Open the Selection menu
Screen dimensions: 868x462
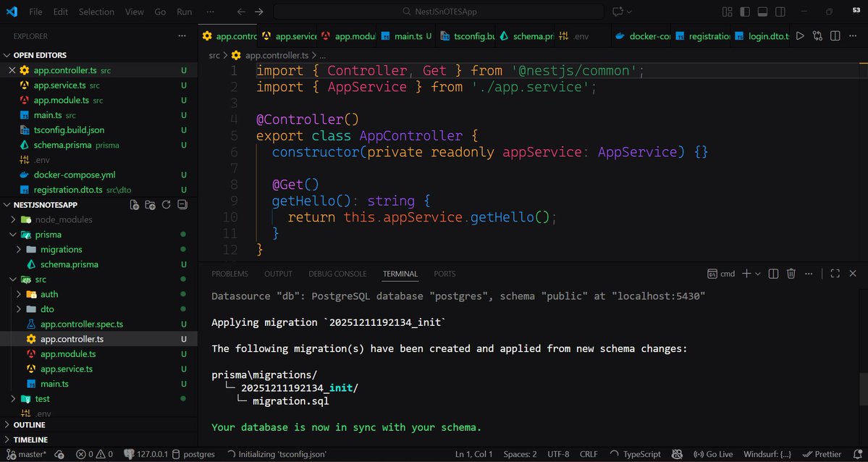(96, 12)
